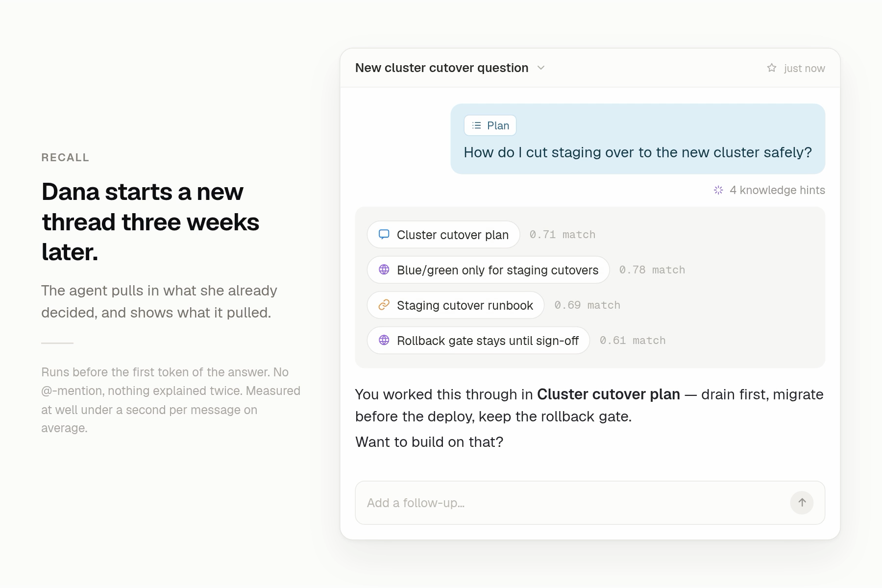Collapse the 4 knowledge hints section
Viewport: 882px width, 588px height.
point(769,190)
